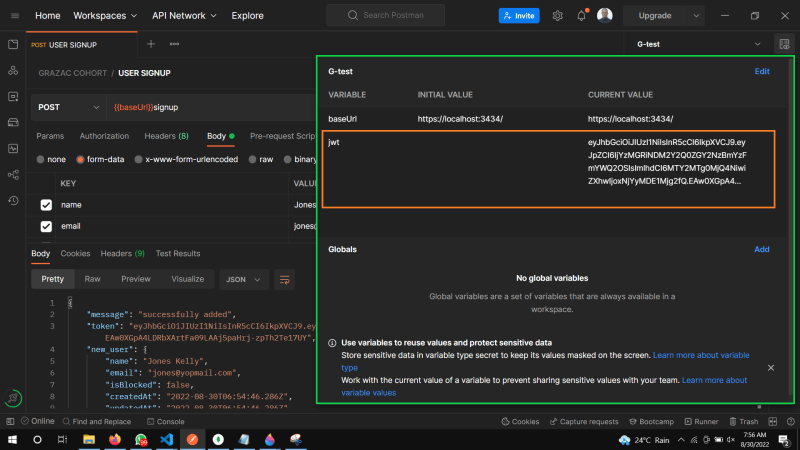This screenshot has width=800, height=450.
Task: Open the tab options ellipsis
Action: pos(174,44)
